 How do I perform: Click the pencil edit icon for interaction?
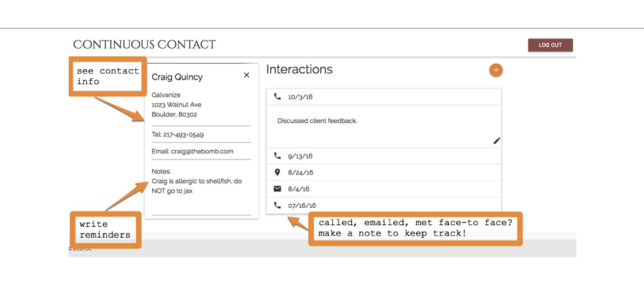(496, 140)
